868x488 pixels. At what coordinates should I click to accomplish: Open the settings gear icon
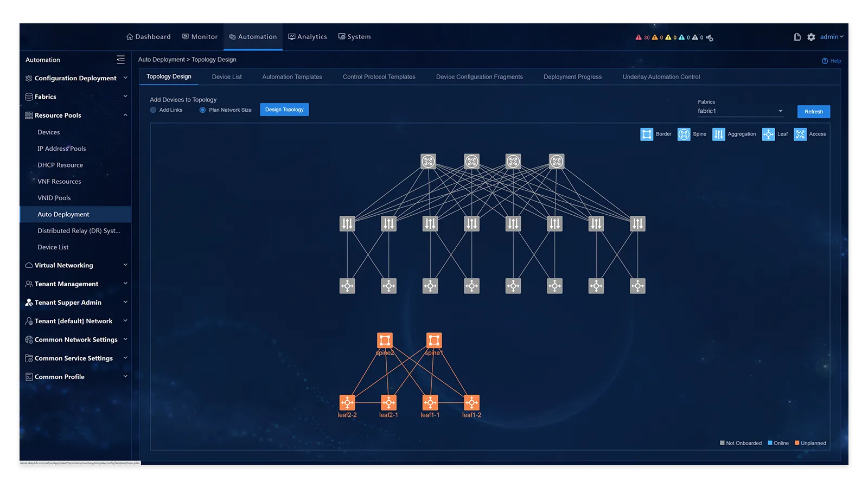pos(811,37)
